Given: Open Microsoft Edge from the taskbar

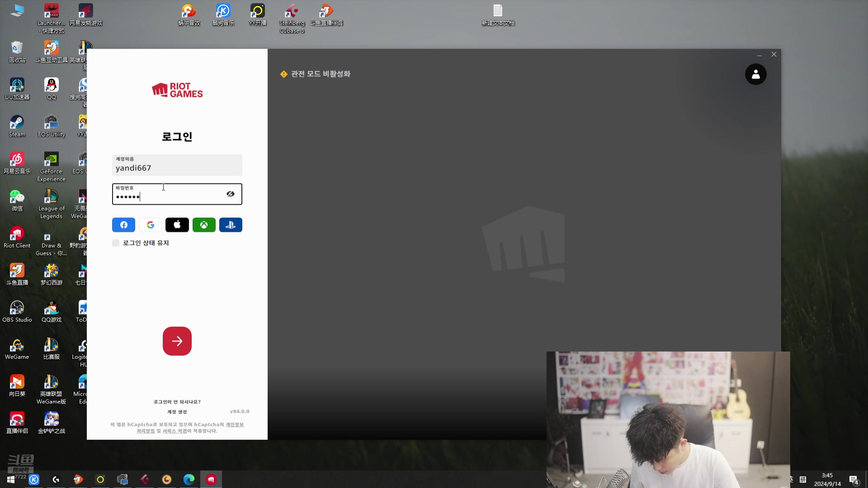Looking at the screenshot, I should [x=189, y=479].
